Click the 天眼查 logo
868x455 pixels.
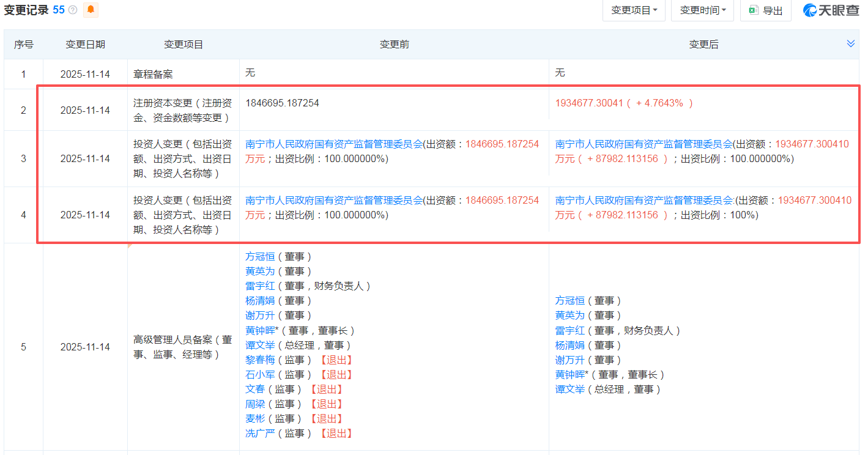(x=831, y=10)
